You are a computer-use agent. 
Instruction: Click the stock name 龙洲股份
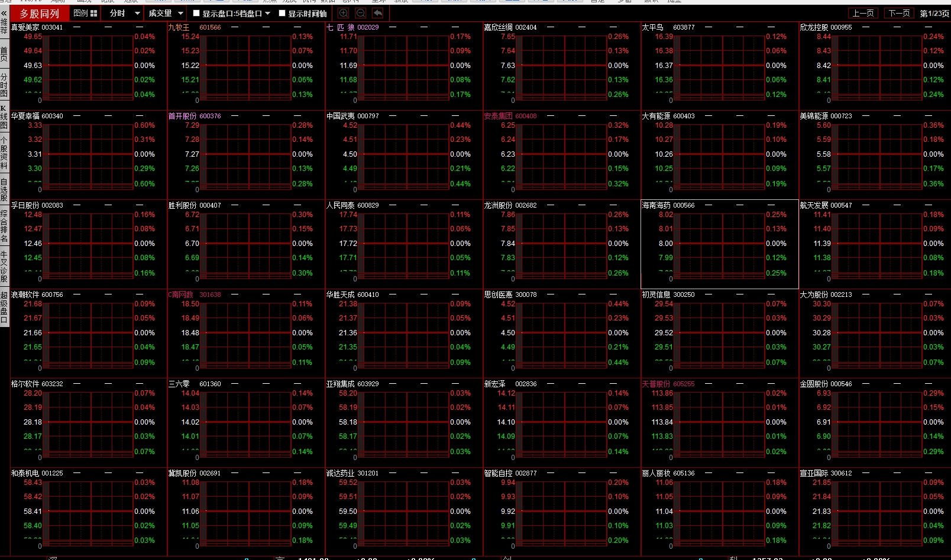pyautogui.click(x=499, y=205)
